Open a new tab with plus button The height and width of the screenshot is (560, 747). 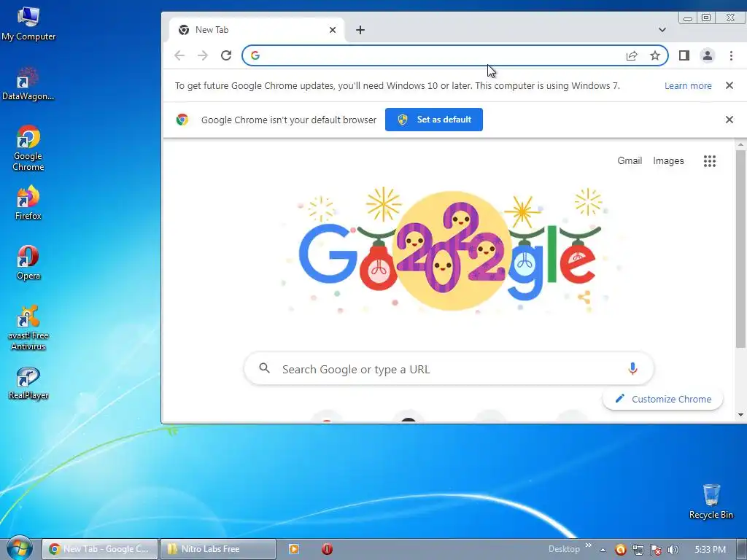tap(360, 30)
